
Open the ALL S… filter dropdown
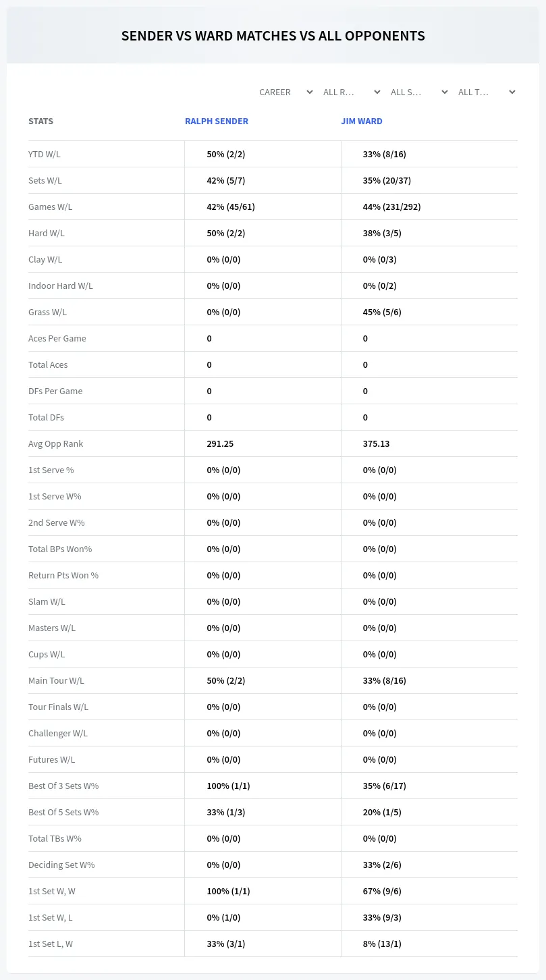[x=420, y=92]
